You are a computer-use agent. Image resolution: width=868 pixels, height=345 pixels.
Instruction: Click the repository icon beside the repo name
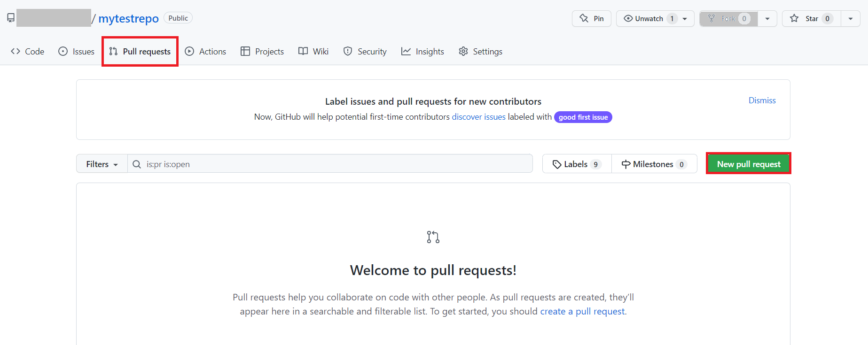point(11,18)
